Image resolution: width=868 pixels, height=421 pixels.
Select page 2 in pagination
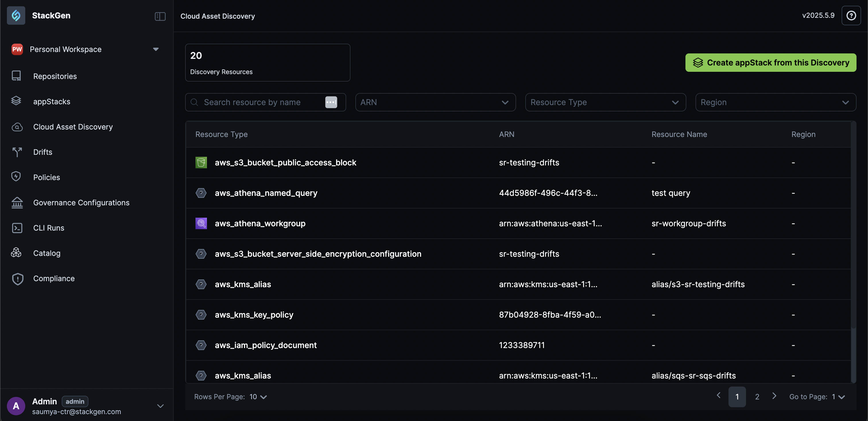(757, 397)
